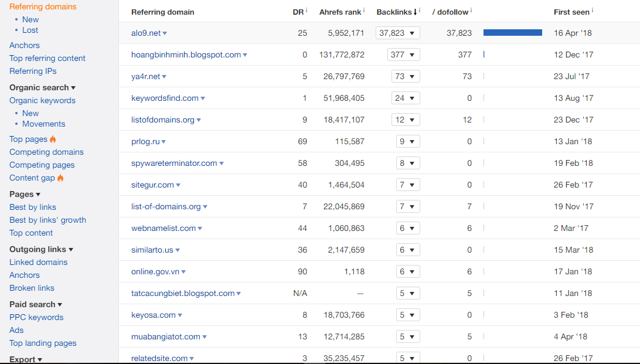
Task: Expand the 37,823 backlinks dropdown for alo9.net
Action: point(398,33)
